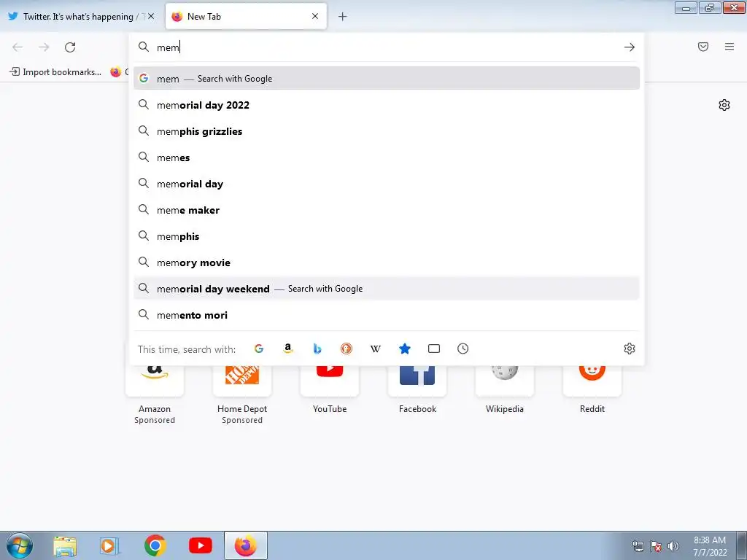The height and width of the screenshot is (560, 747).
Task: Select 'meme maker' suggestion
Action: (387, 210)
